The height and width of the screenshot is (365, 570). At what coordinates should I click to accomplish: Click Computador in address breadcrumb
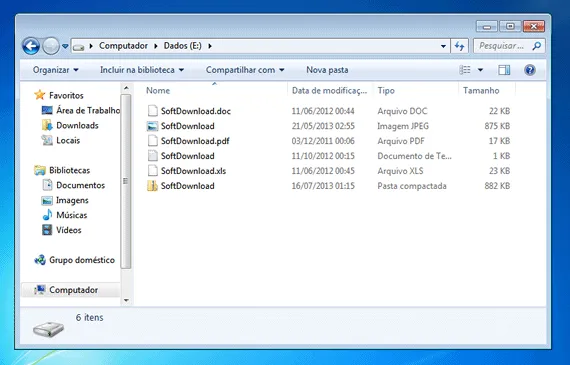point(123,46)
